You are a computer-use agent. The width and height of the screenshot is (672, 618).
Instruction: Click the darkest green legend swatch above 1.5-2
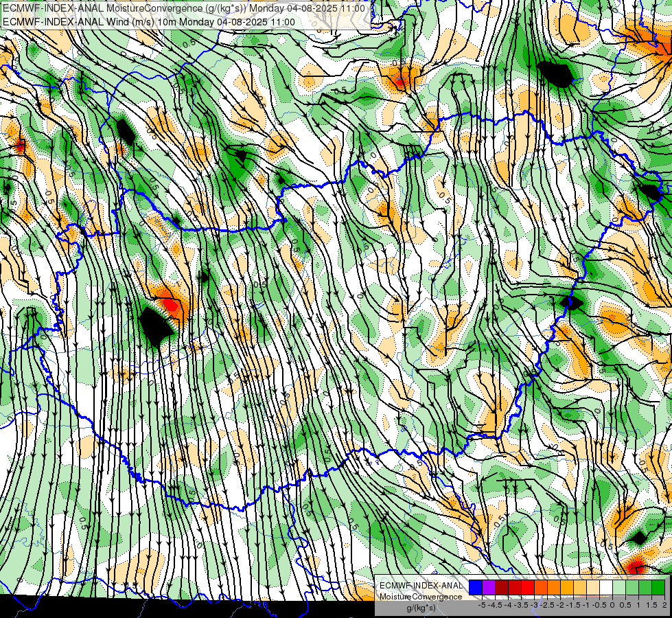point(659,588)
